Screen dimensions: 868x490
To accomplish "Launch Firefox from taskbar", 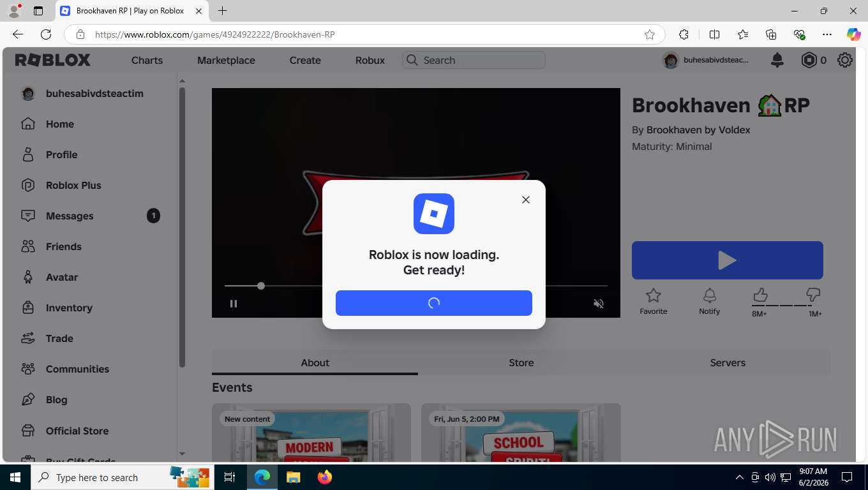I will (x=325, y=477).
